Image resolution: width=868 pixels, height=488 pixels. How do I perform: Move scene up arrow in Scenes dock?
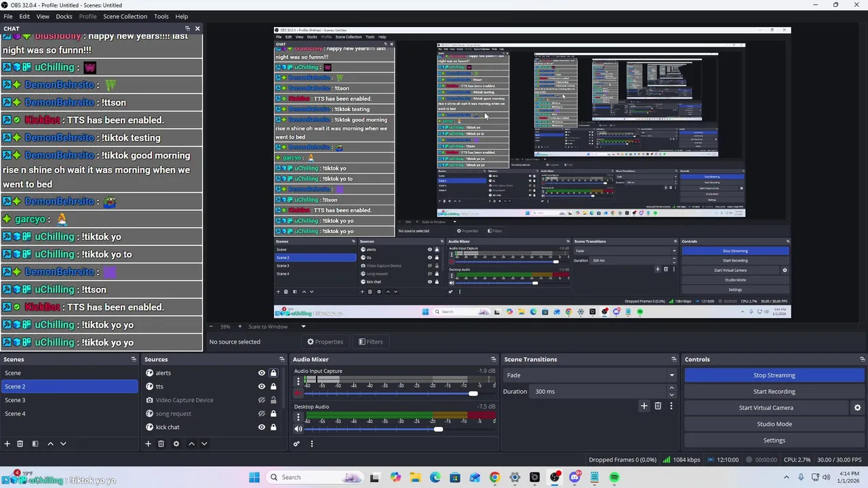(50, 444)
